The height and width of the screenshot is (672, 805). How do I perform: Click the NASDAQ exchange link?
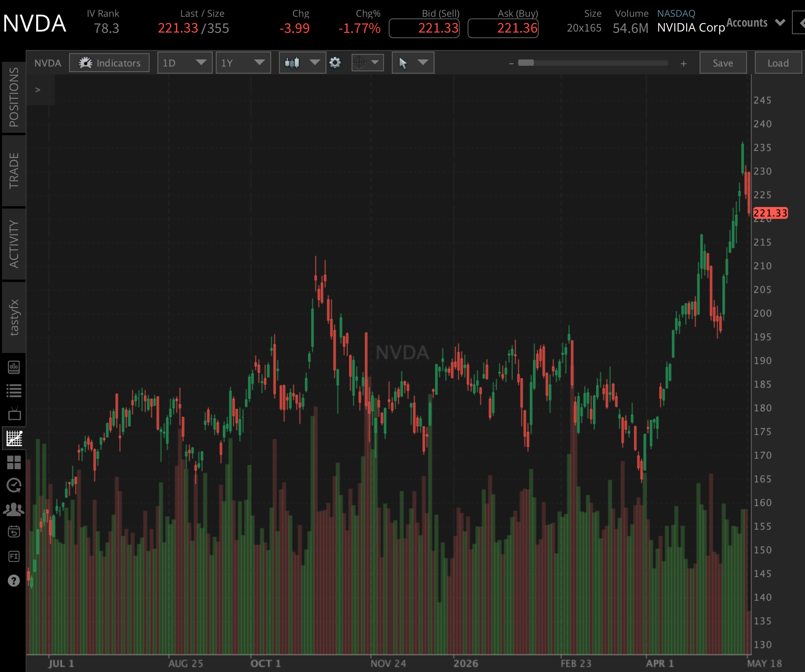click(676, 13)
